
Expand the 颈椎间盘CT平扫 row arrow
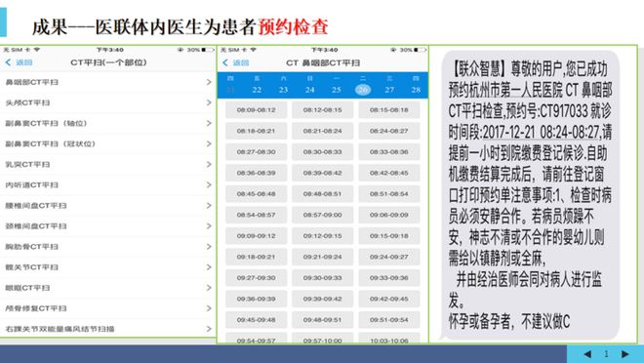pos(209,225)
